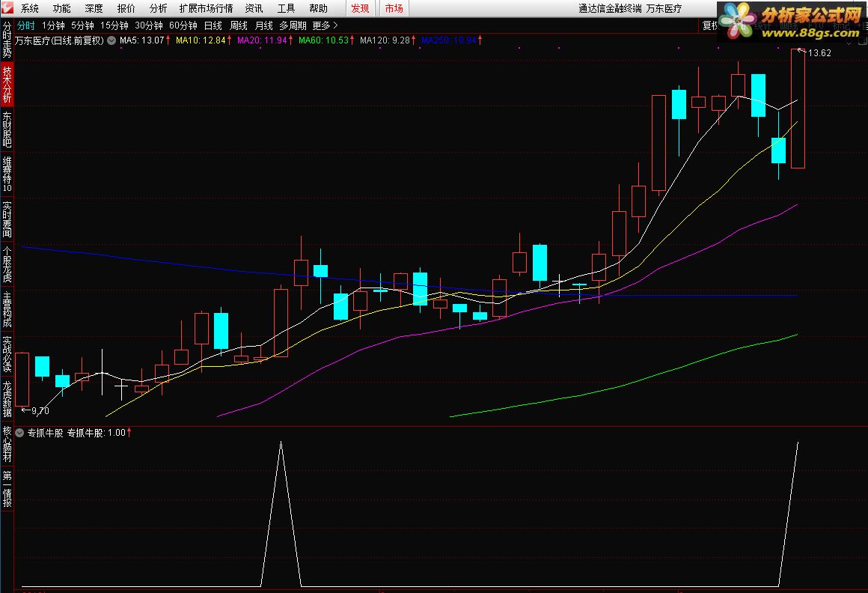The height and width of the screenshot is (593, 868).
Task: Open the 报价 menu
Action: [x=126, y=8]
